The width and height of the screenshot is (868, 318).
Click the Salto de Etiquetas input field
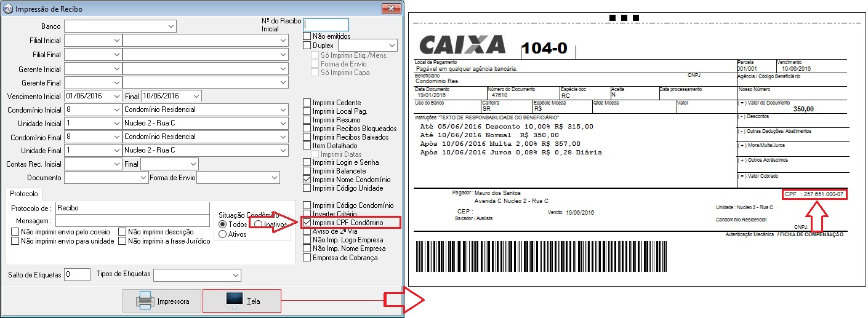tap(77, 274)
